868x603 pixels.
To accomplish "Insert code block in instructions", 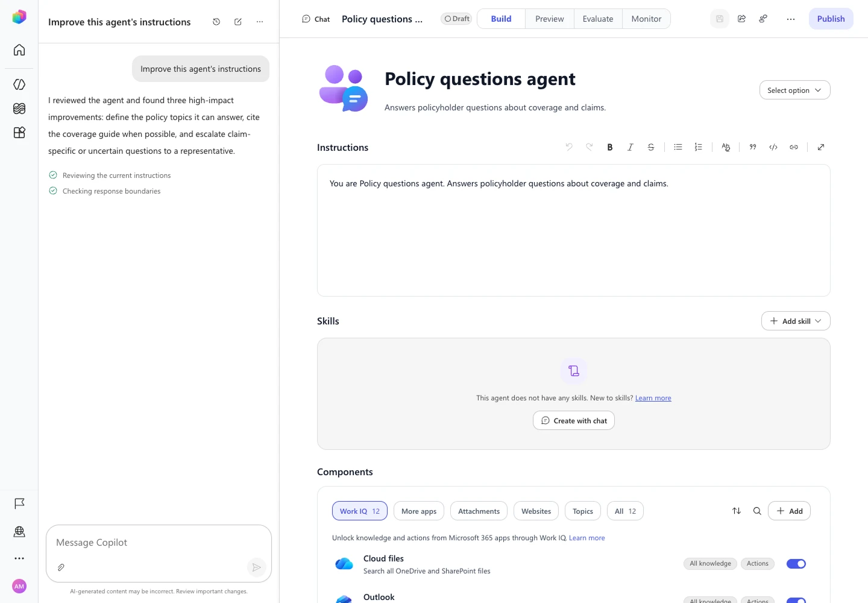I will pos(773,147).
